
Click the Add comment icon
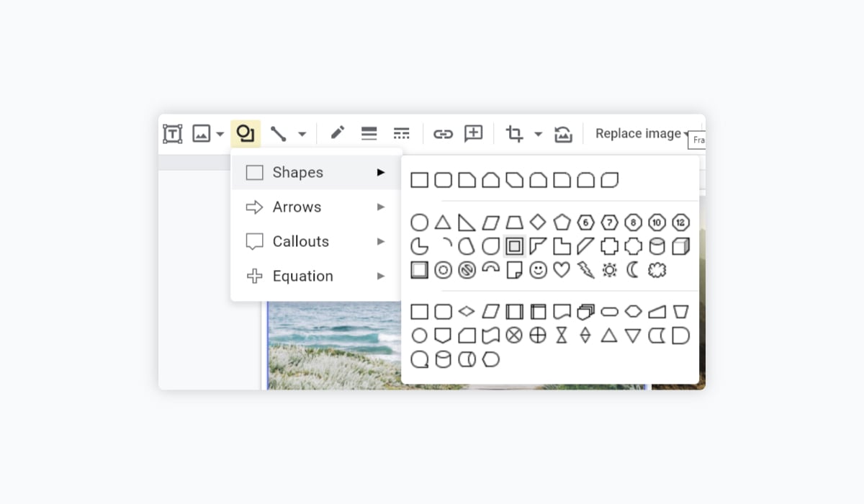[x=473, y=133]
